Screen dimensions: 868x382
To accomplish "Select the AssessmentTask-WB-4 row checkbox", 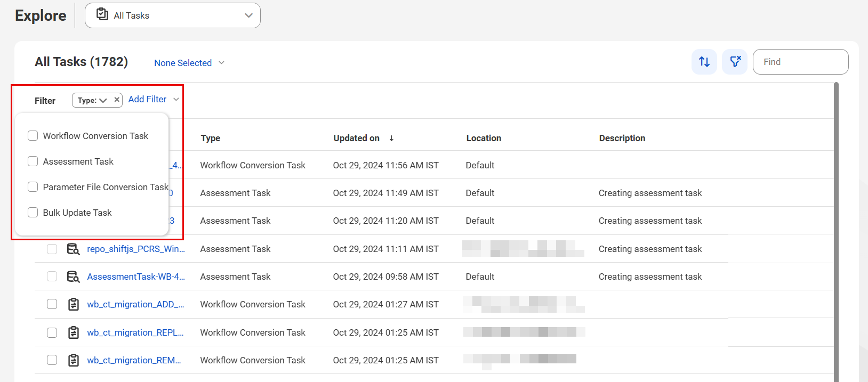I will coord(52,277).
